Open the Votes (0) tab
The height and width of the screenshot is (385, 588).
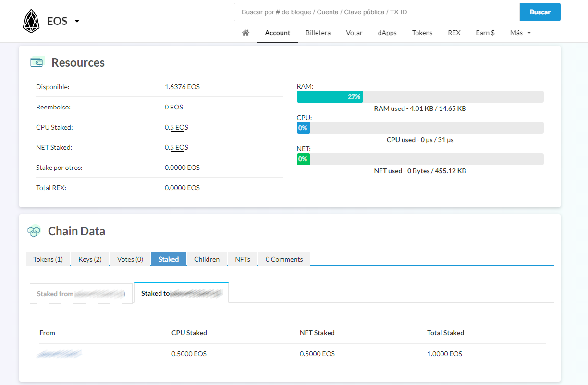[x=130, y=259]
